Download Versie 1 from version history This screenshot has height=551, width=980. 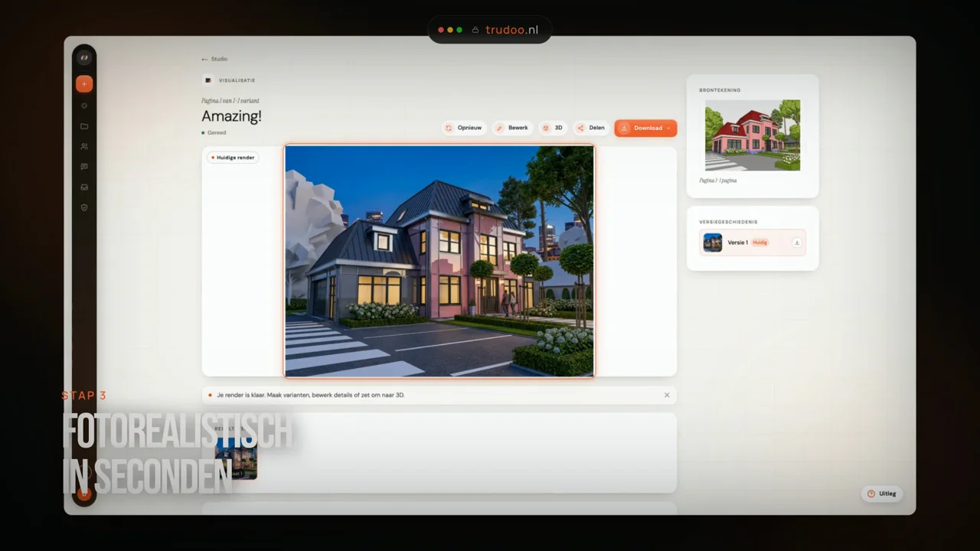pyautogui.click(x=796, y=243)
